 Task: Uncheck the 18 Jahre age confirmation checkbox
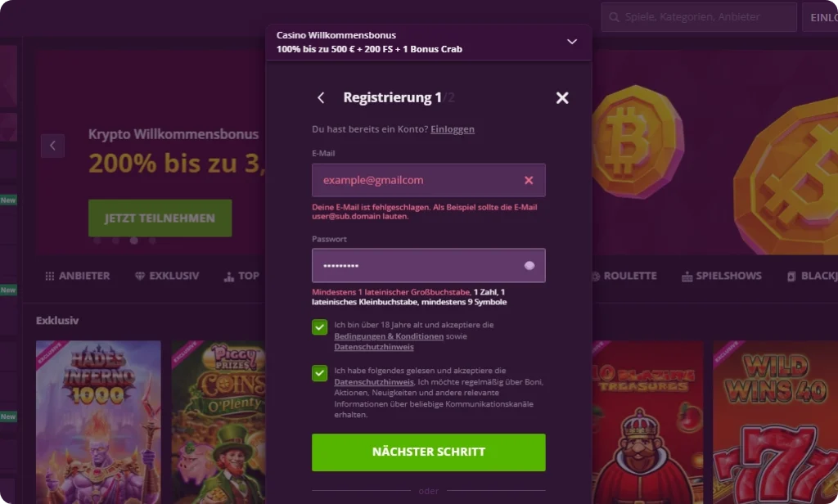click(318, 329)
